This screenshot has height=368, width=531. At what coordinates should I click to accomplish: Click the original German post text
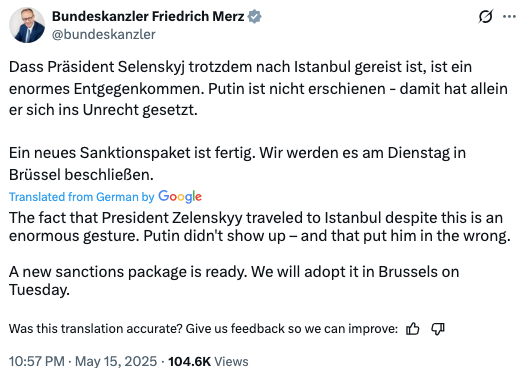click(258, 121)
